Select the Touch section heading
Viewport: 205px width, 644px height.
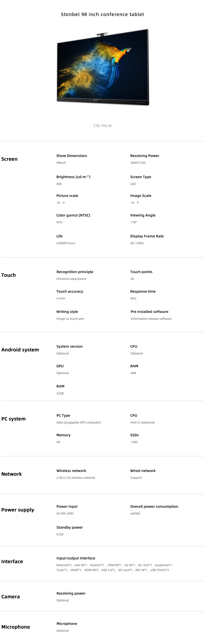[9, 275]
